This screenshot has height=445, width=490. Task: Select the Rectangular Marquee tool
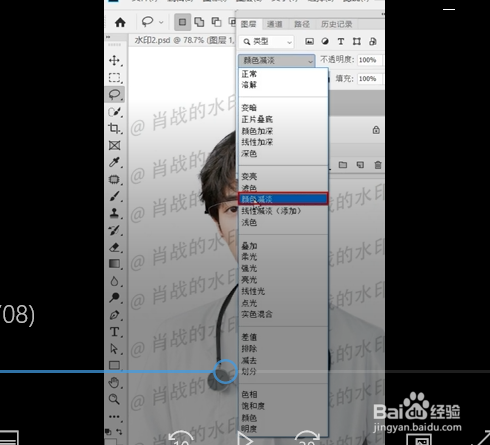tap(114, 78)
